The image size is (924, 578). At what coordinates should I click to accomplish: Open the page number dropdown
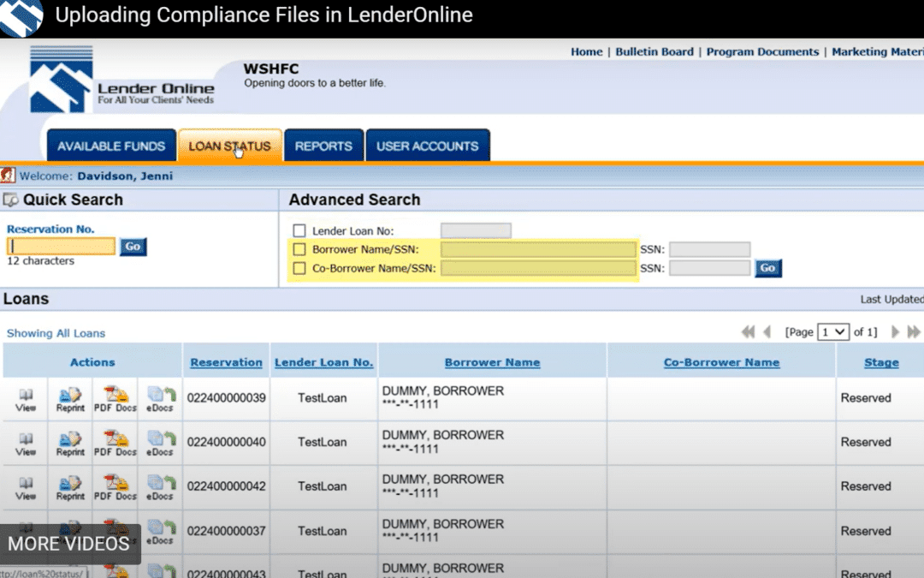pyautogui.click(x=833, y=332)
